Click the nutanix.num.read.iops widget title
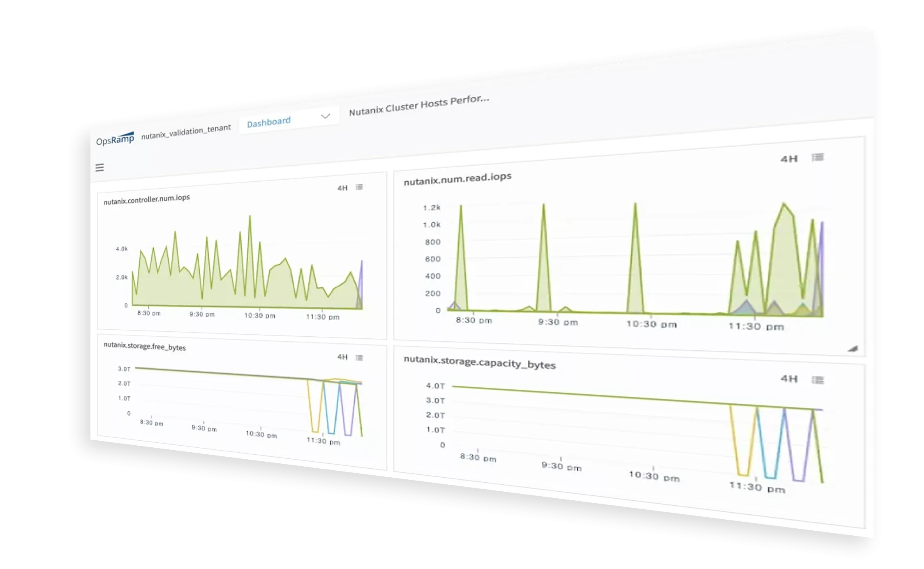 [457, 179]
